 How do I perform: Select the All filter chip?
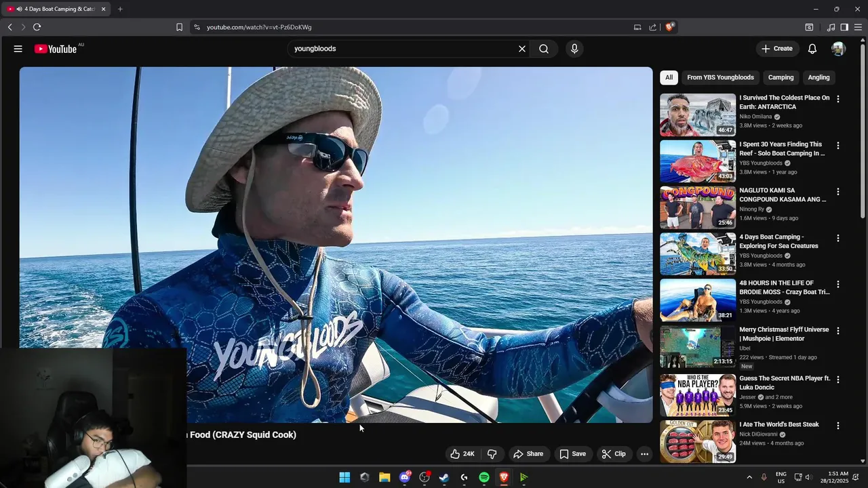669,77
